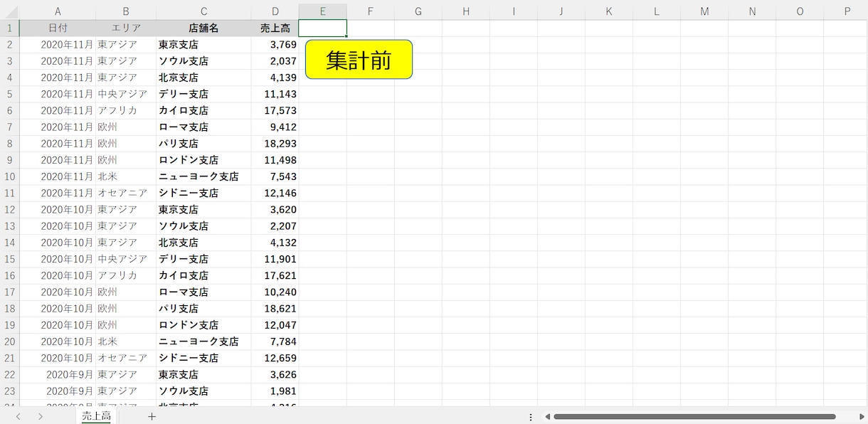Select row 21 header
Viewport: 868px width, 424px height.
click(x=10, y=358)
